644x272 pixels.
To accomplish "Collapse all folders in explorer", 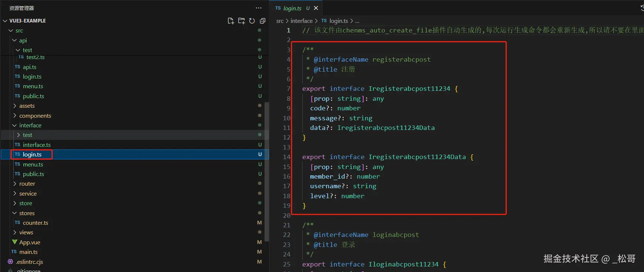I will point(263,21).
